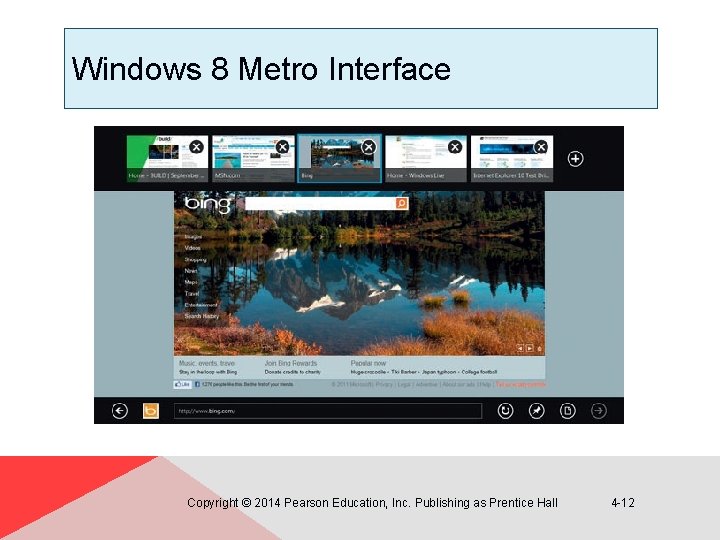Switch to the Home - Windows Live tab

(x=426, y=158)
